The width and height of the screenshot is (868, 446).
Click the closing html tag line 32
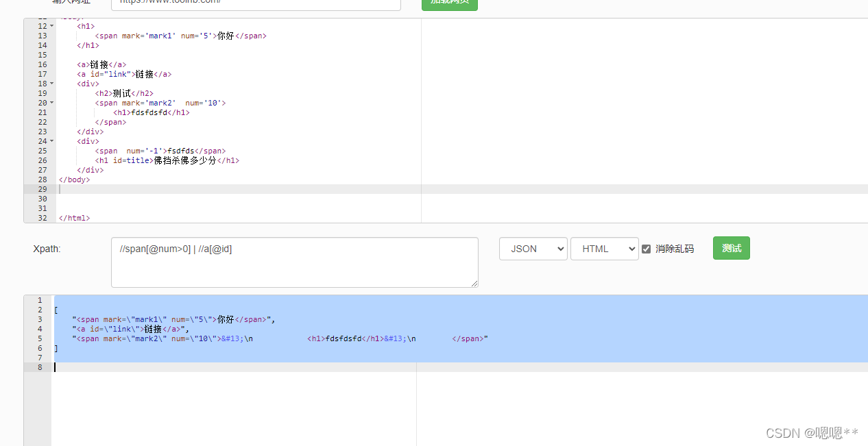pyautogui.click(x=74, y=218)
